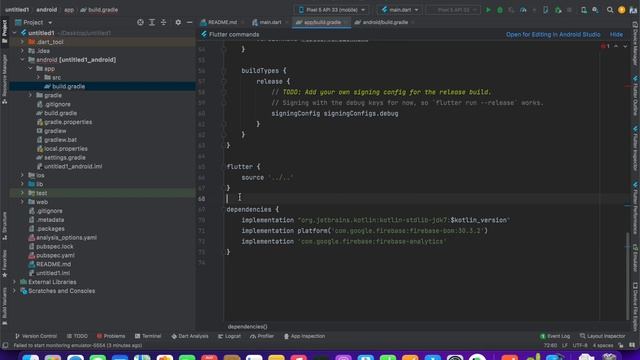Expand all in Project panel toolbar
The image size is (640, 360).
pyautogui.click(x=152, y=22)
